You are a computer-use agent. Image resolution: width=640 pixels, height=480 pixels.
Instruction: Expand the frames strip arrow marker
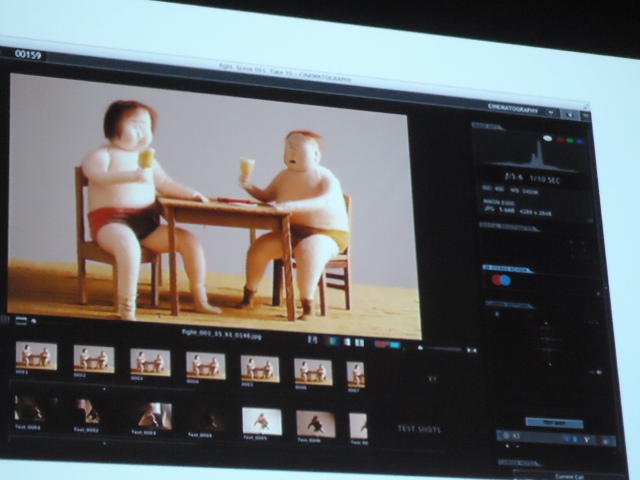[104, 389]
